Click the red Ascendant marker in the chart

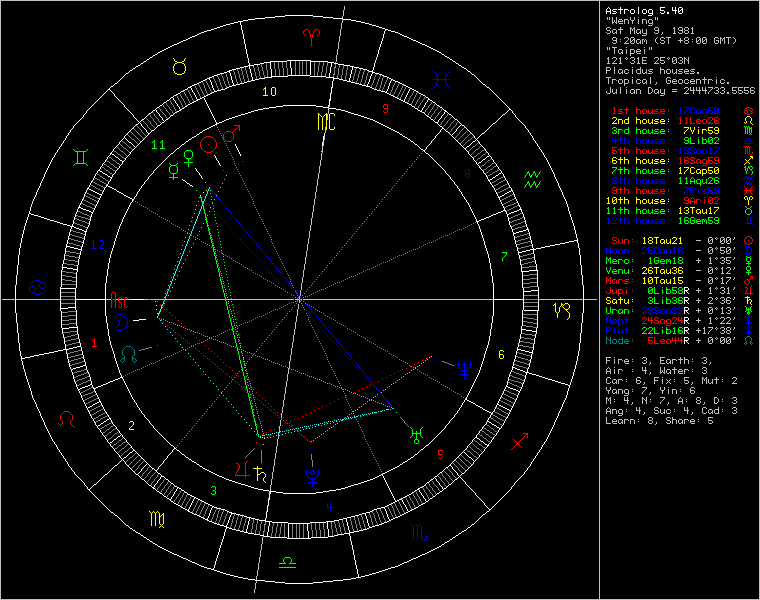coord(119,300)
